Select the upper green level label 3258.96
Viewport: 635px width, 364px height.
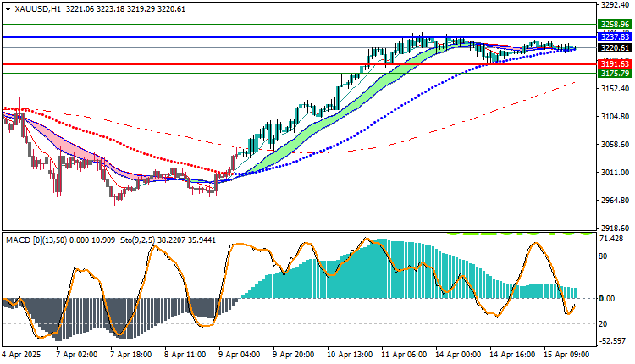[615, 25]
